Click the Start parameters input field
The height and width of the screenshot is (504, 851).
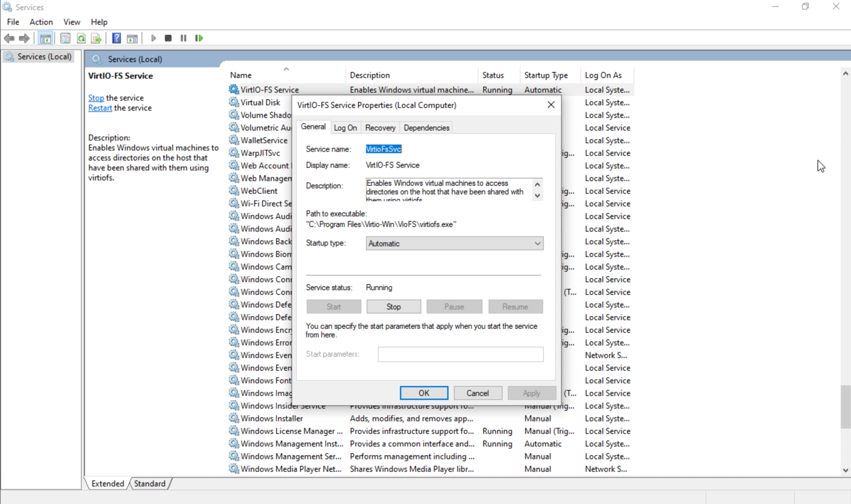pos(460,354)
